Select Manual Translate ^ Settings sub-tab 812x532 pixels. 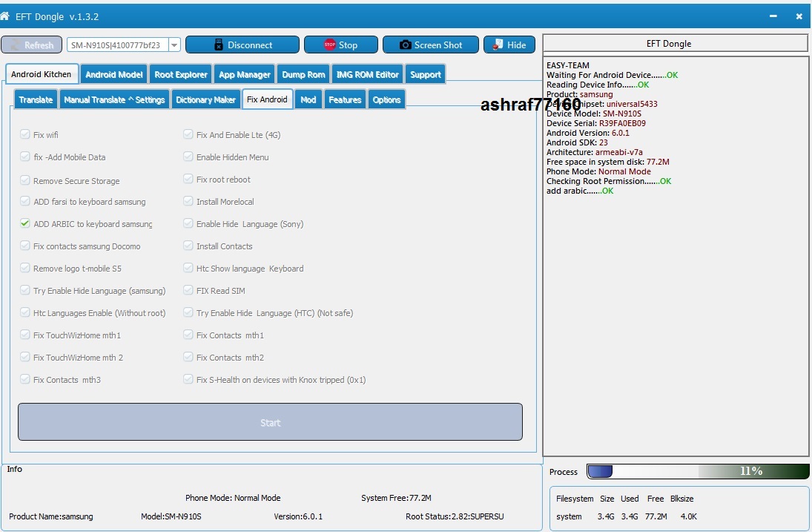pos(114,99)
